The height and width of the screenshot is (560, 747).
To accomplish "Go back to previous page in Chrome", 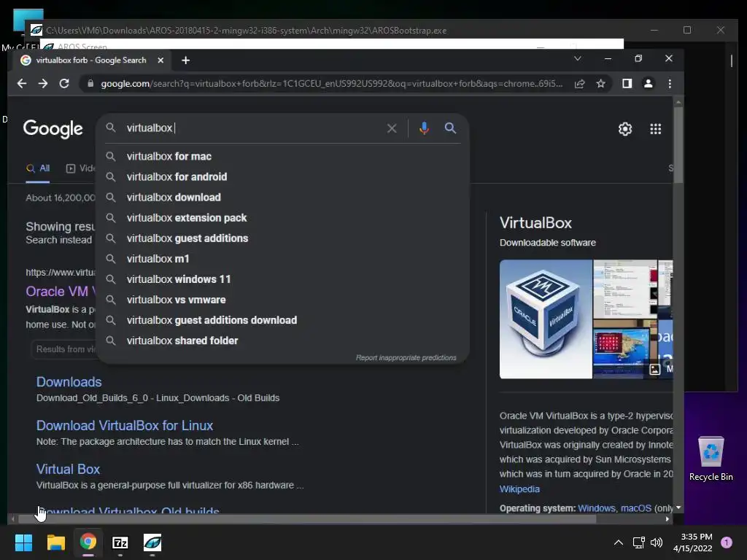I will pos(22,84).
